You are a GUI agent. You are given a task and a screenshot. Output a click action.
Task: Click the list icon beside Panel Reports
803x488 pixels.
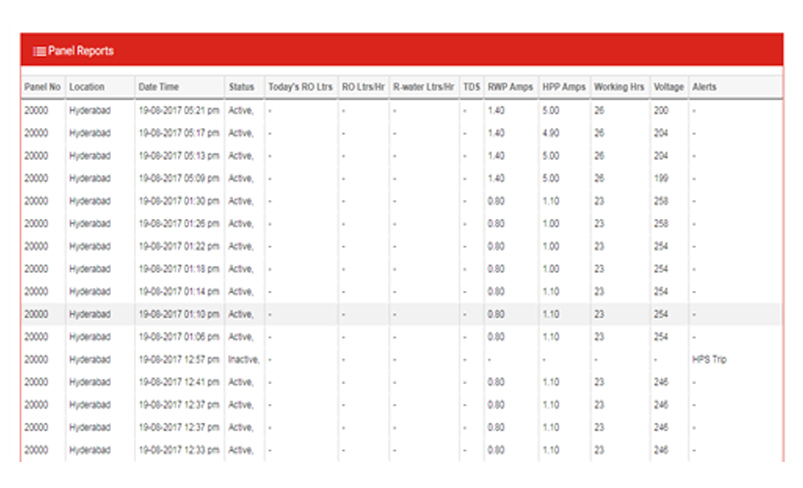pos(39,51)
